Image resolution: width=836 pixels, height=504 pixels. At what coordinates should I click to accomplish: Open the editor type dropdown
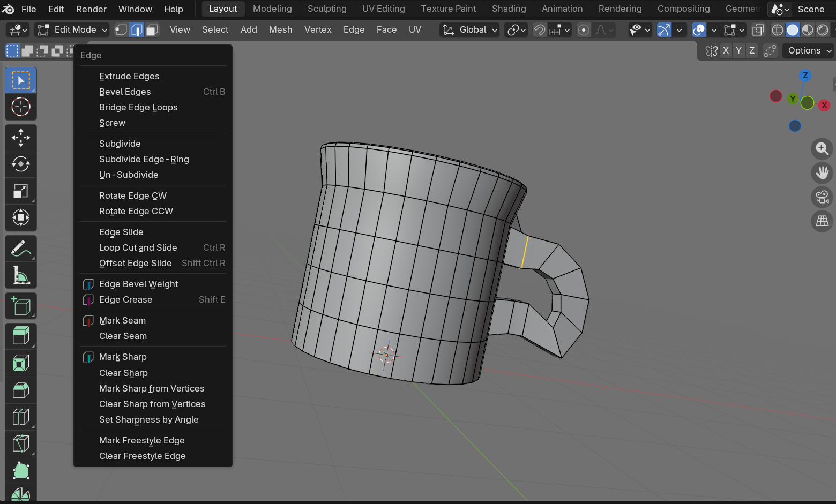point(18,30)
